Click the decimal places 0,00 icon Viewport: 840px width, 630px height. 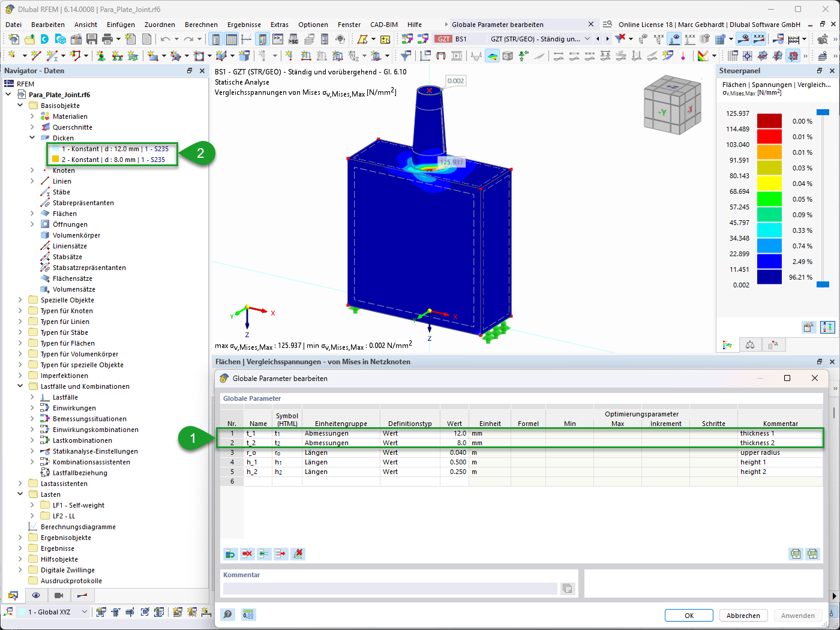(x=248, y=614)
